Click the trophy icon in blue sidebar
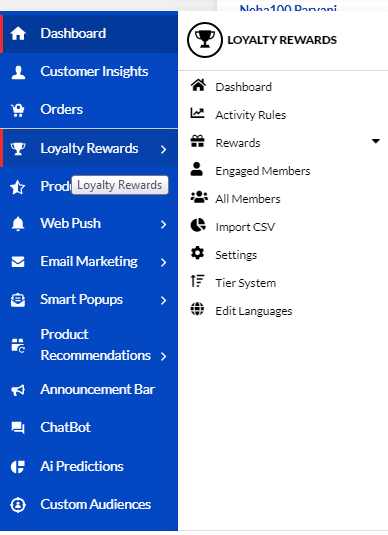This screenshot has width=388, height=535. pyautogui.click(x=18, y=149)
